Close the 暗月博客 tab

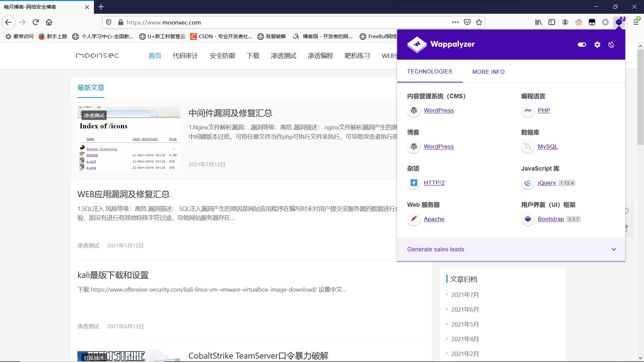click(x=87, y=7)
